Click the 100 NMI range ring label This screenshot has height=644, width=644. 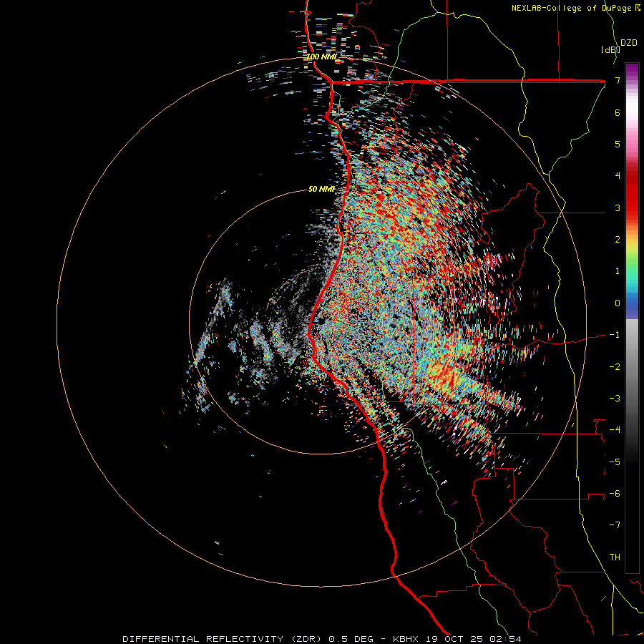pos(321,57)
